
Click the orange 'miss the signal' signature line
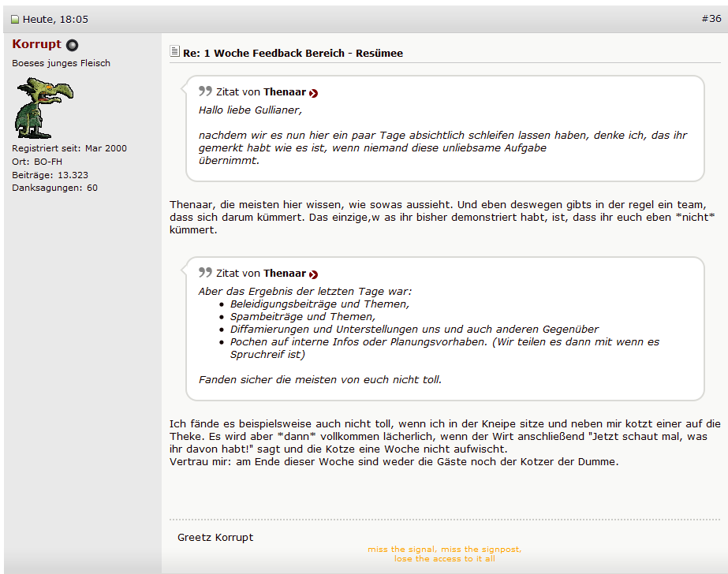[x=444, y=550]
